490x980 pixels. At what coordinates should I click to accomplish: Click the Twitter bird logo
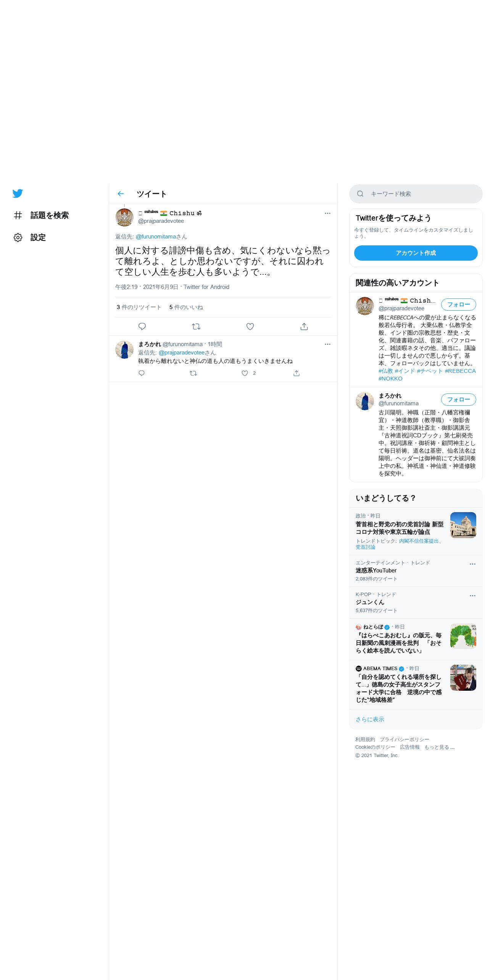(18, 193)
